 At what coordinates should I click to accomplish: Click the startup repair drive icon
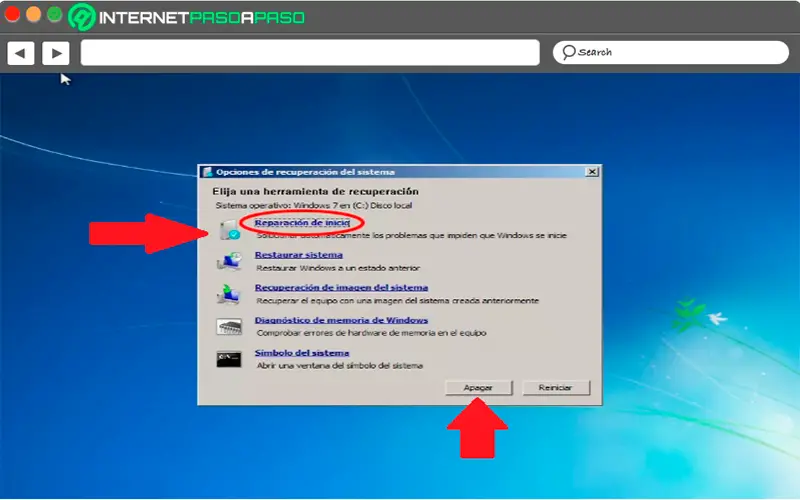[230, 230]
